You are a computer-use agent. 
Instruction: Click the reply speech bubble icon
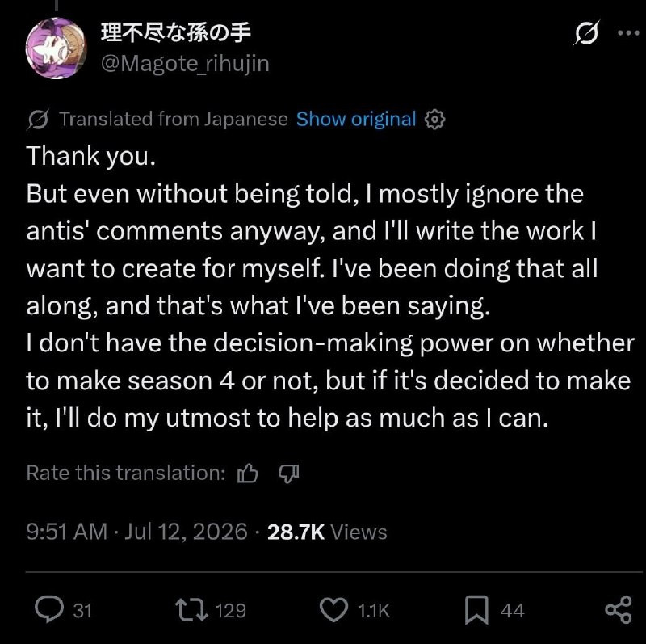[x=49, y=609]
